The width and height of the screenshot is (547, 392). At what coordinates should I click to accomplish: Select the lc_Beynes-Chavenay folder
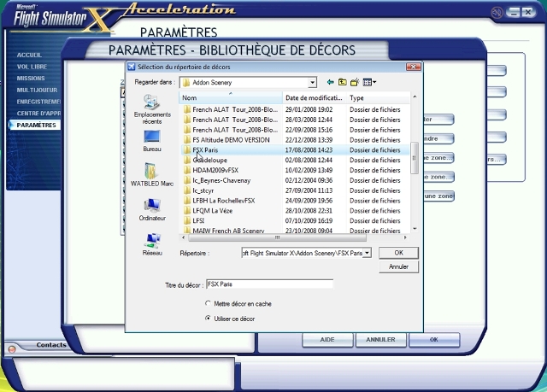click(221, 180)
